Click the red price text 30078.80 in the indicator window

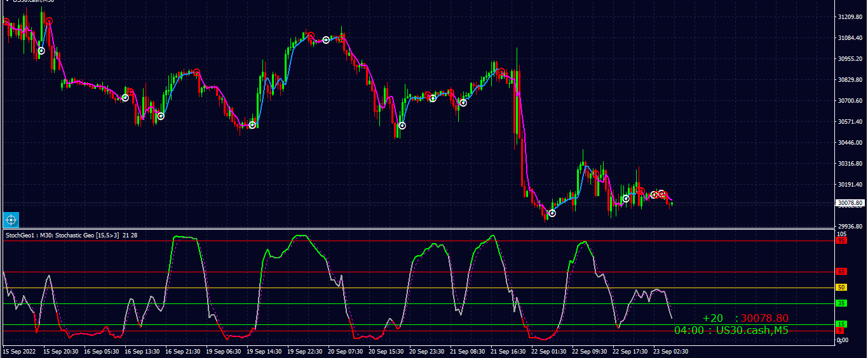tap(764, 319)
